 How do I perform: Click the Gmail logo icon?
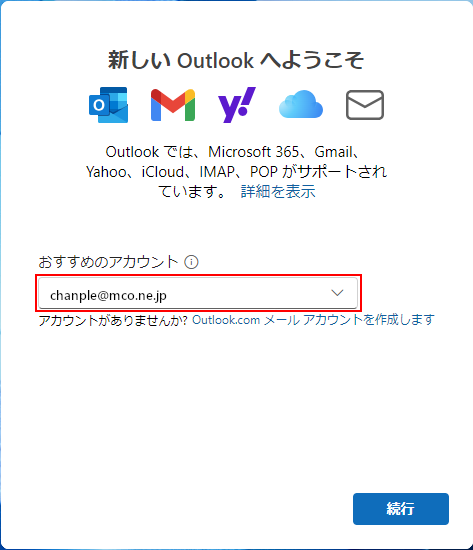click(173, 105)
